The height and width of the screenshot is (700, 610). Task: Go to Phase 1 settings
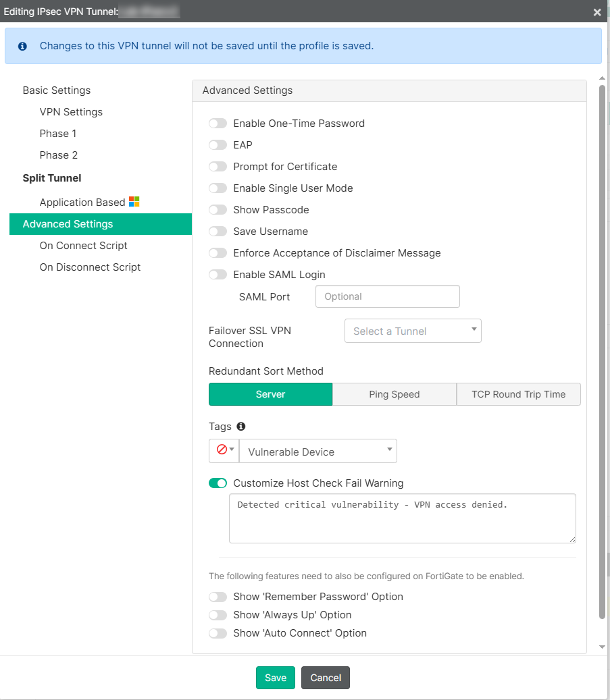point(58,134)
